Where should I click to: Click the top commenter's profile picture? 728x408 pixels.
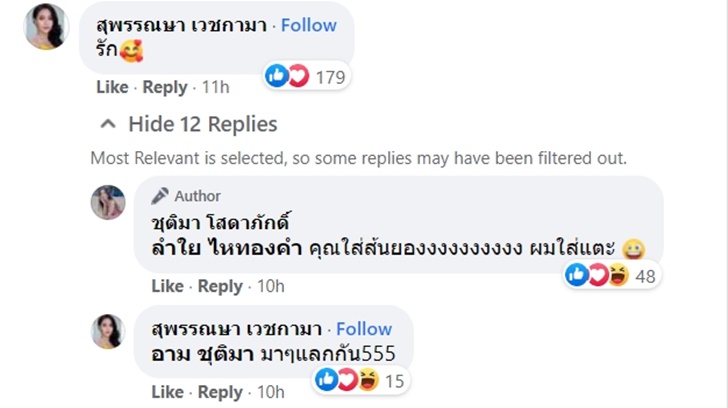[x=45, y=25]
